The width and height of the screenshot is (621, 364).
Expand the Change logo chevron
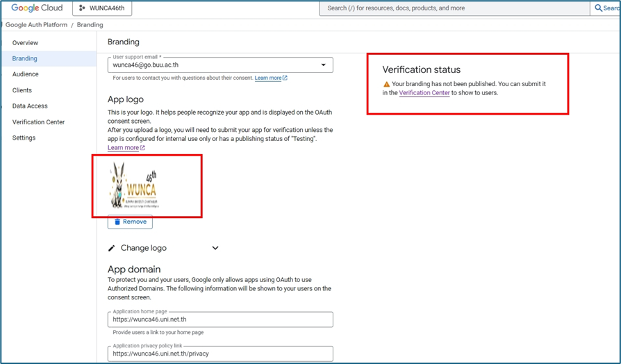215,248
